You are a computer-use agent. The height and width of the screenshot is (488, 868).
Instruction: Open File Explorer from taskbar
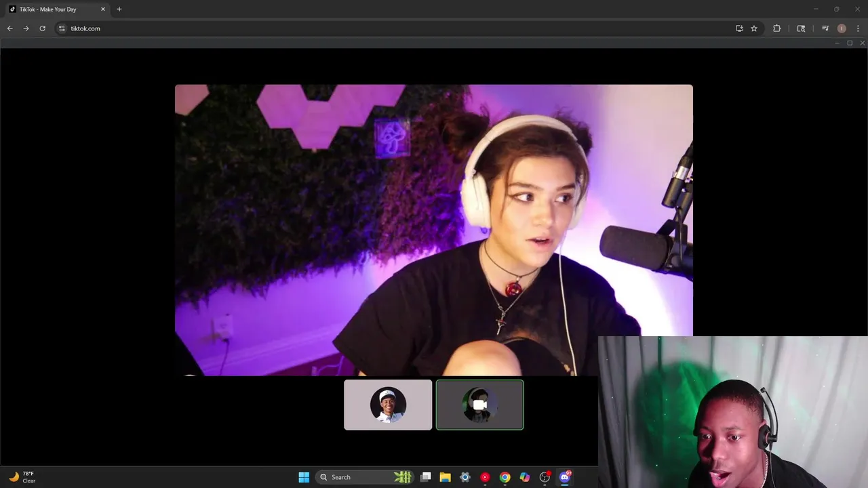pyautogui.click(x=445, y=477)
